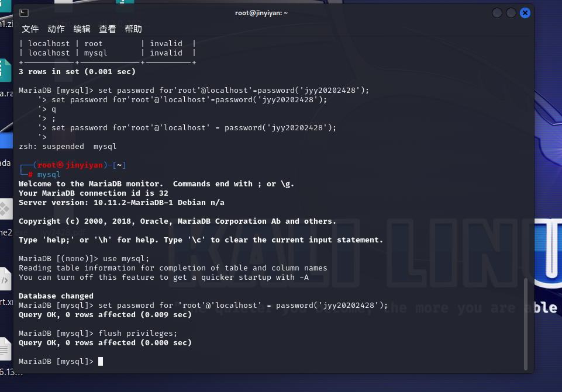The height and width of the screenshot is (392, 562).
Task: Click the 'use mysql;' command text
Action: [x=126, y=258]
